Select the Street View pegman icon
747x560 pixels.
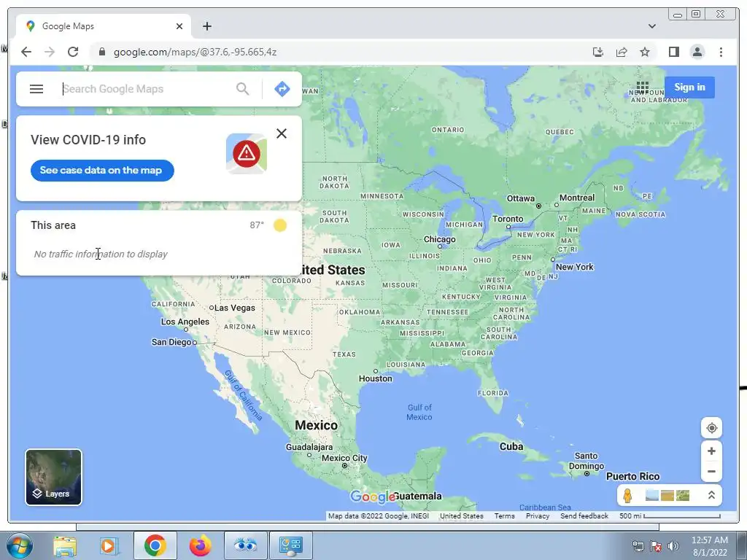coord(627,495)
